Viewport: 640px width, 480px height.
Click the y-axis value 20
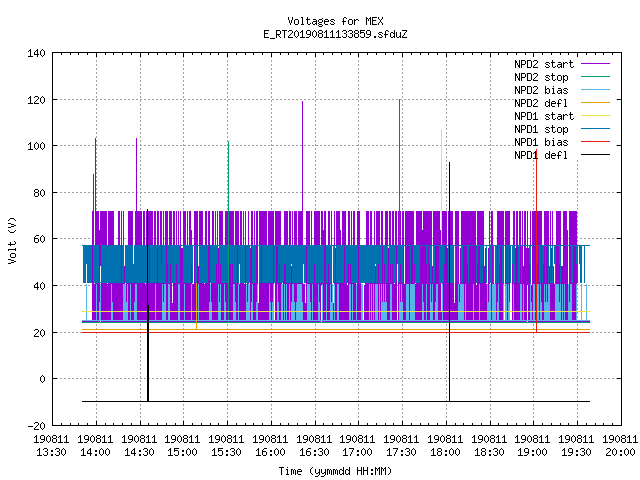point(39,333)
